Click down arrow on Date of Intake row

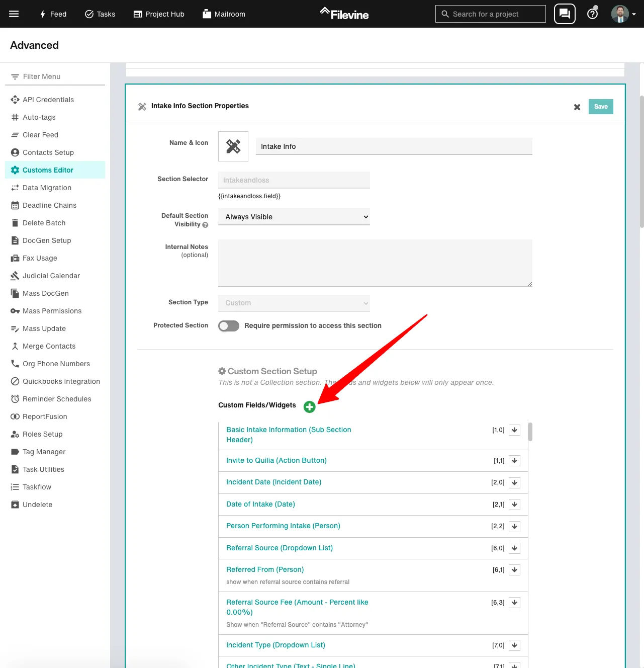pyautogui.click(x=514, y=505)
